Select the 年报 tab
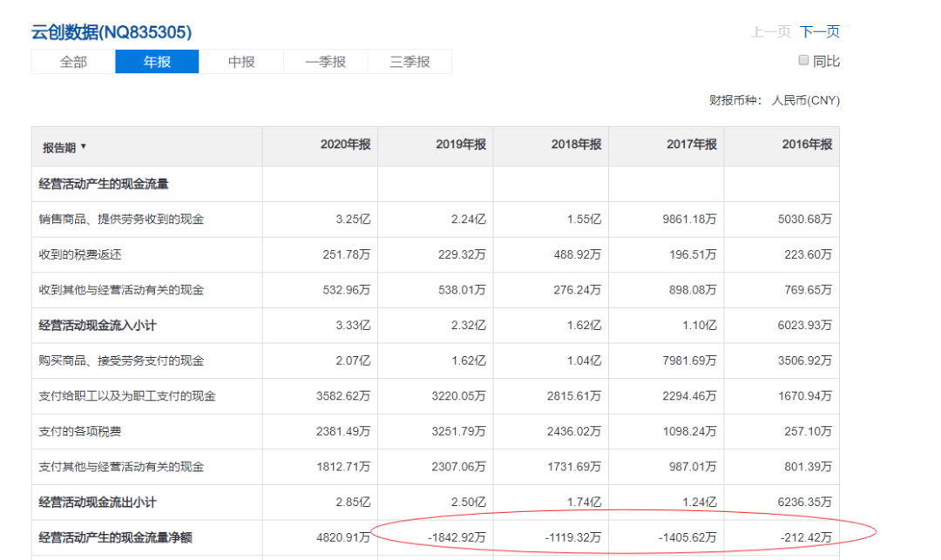The height and width of the screenshot is (560, 941). (157, 62)
